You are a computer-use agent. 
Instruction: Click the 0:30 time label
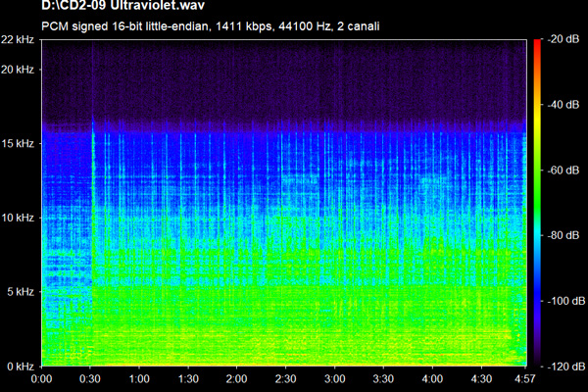click(90, 378)
